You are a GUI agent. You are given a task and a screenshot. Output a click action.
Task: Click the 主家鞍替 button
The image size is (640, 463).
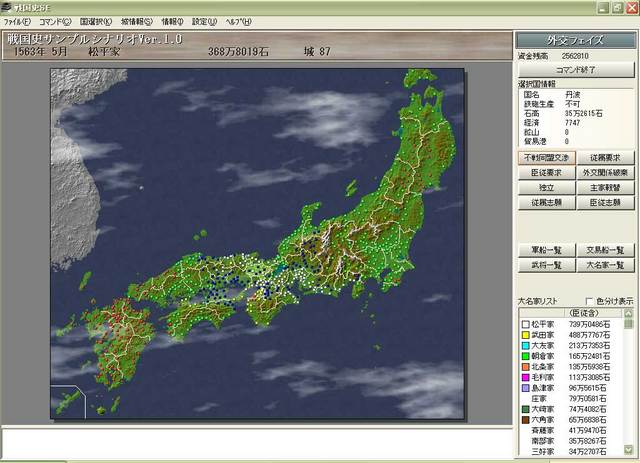click(605, 188)
